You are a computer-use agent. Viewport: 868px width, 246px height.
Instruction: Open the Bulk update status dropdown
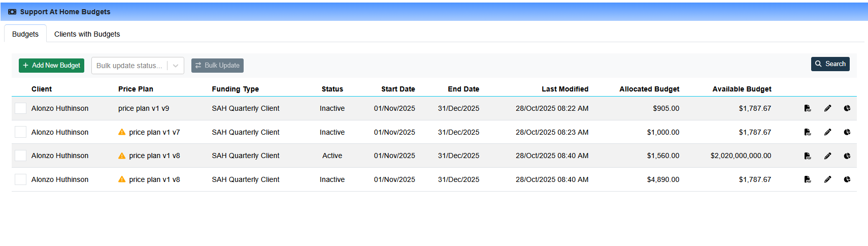[138, 66]
